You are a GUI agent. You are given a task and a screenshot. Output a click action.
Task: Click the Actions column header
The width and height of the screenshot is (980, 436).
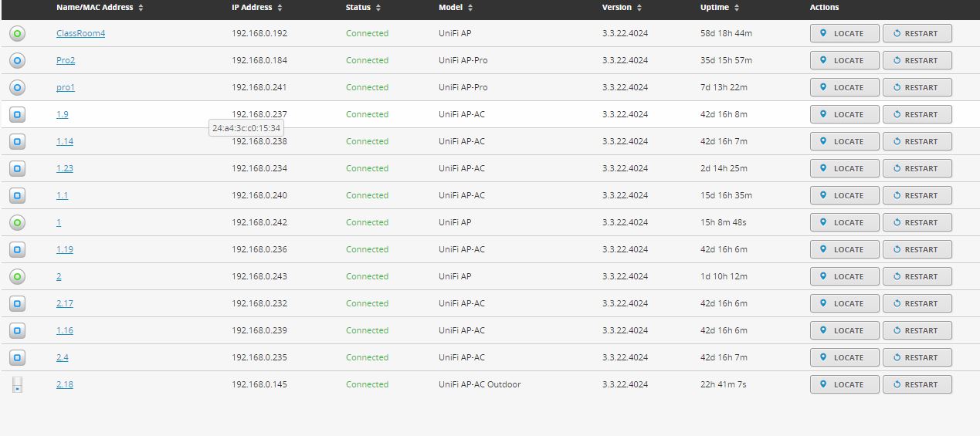pyautogui.click(x=824, y=8)
